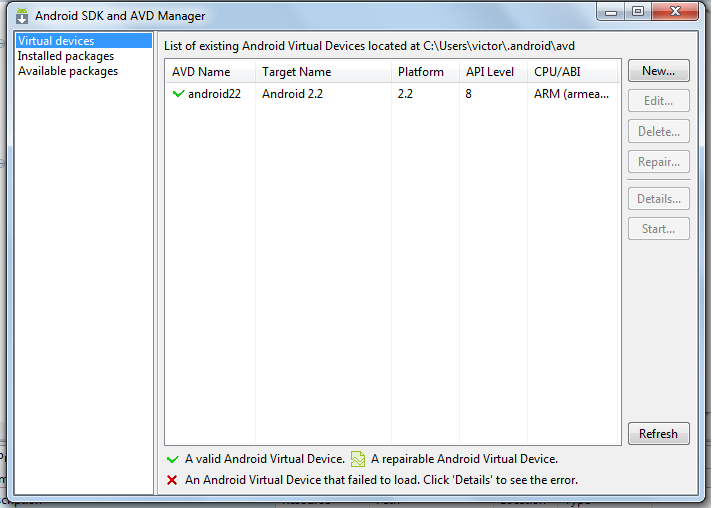Click the Android SDK Manager title bar icon
This screenshot has width=712, height=508.
pos(22,16)
